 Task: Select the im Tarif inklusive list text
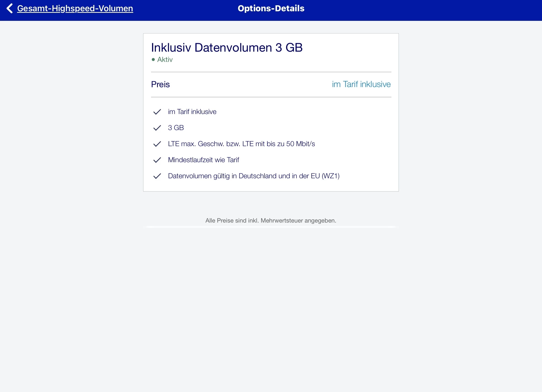click(x=192, y=112)
